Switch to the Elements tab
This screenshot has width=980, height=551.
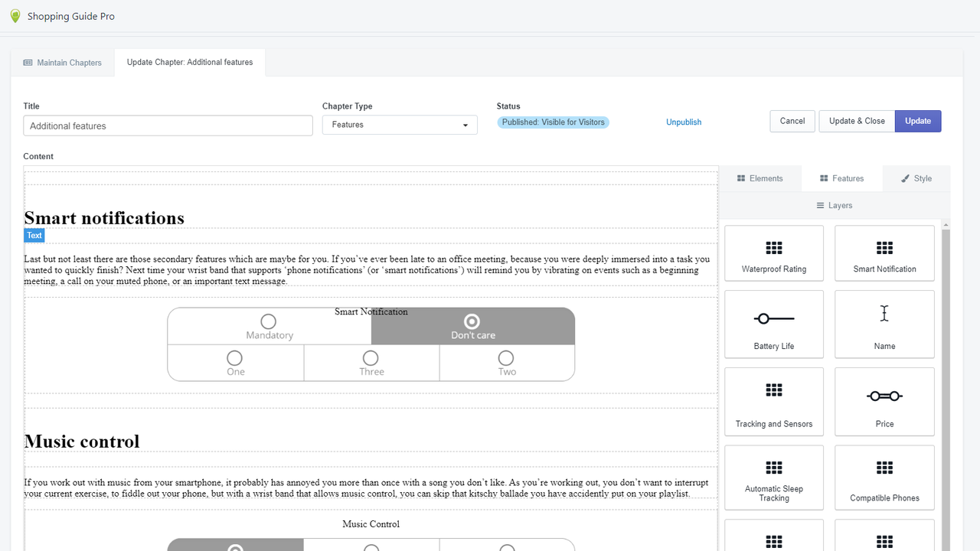pos(760,178)
